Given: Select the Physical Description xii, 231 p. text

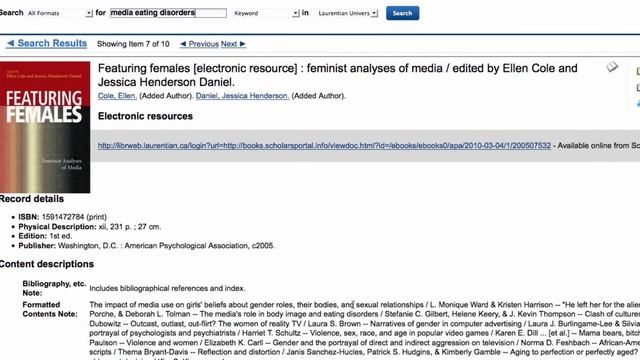Looking at the screenshot, I should tap(130, 227).
